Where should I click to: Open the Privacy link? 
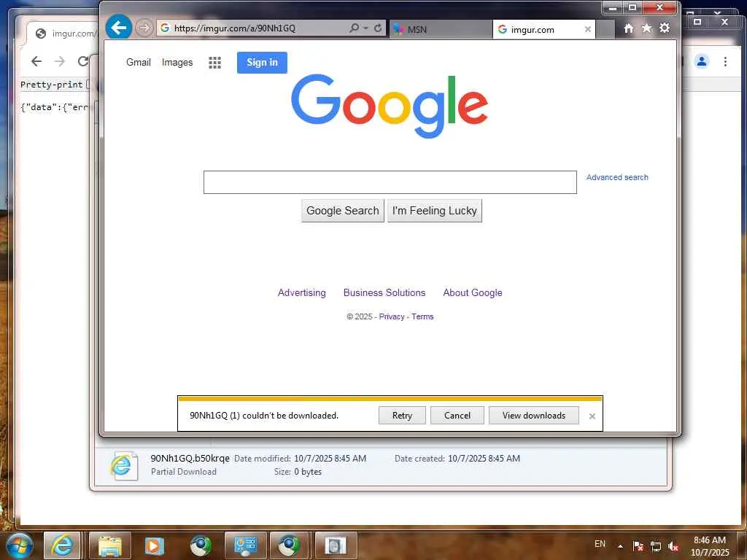tap(392, 316)
